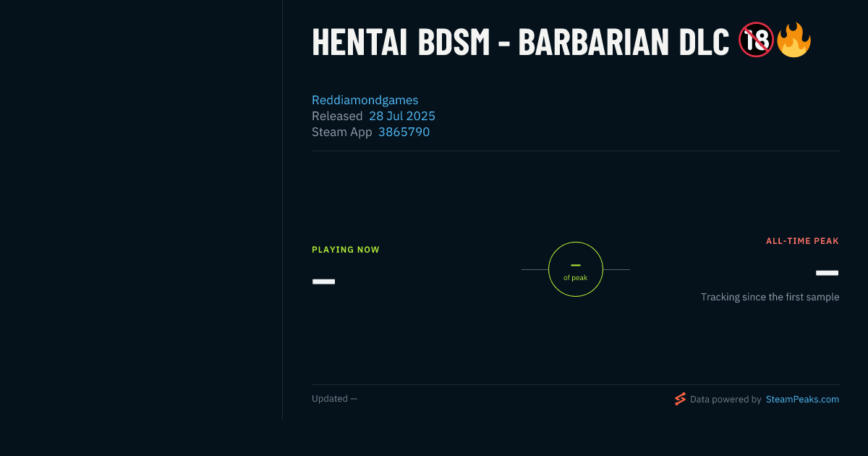This screenshot has height=456, width=868.
Task: Click the playing now dash value
Action: (x=323, y=282)
